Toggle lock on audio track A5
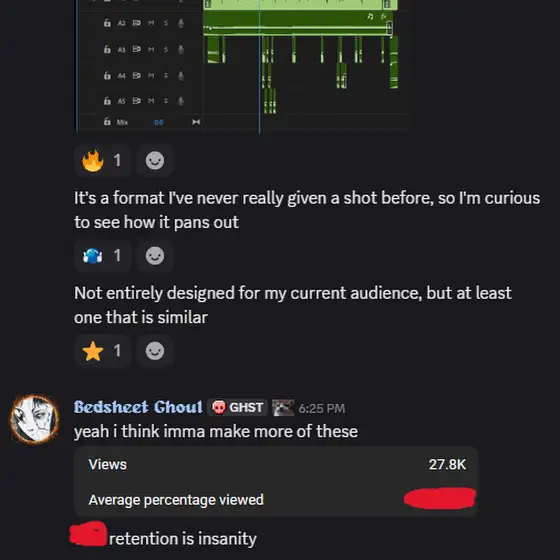Viewport: 560px width, 560px height. 107,101
